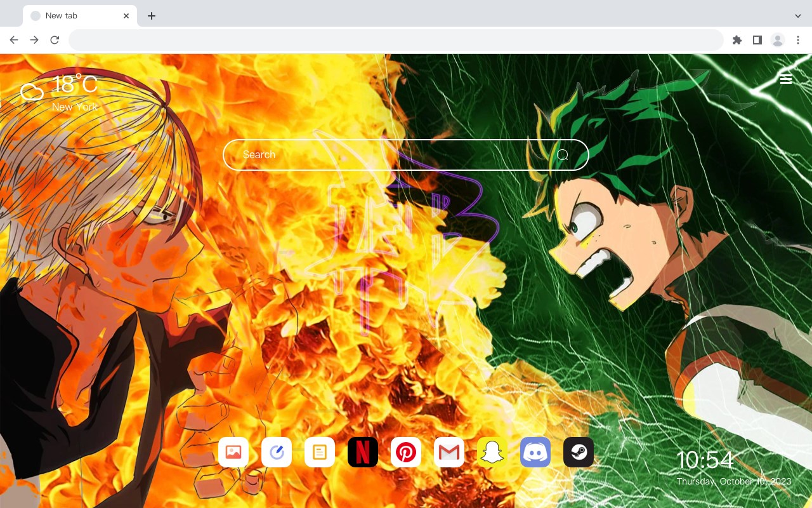Launch the Netflix shortcut
Viewport: 812px width, 508px height.
tap(363, 452)
